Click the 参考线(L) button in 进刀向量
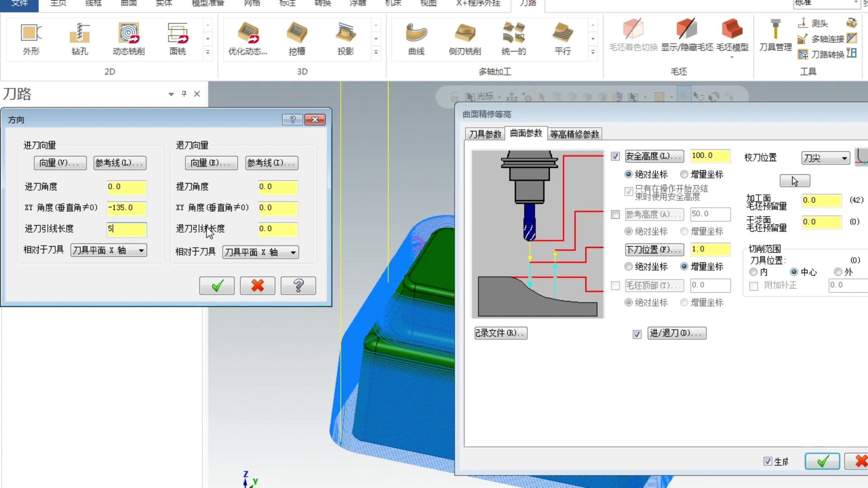Screen dimensions: 868x488 (120, 163)
